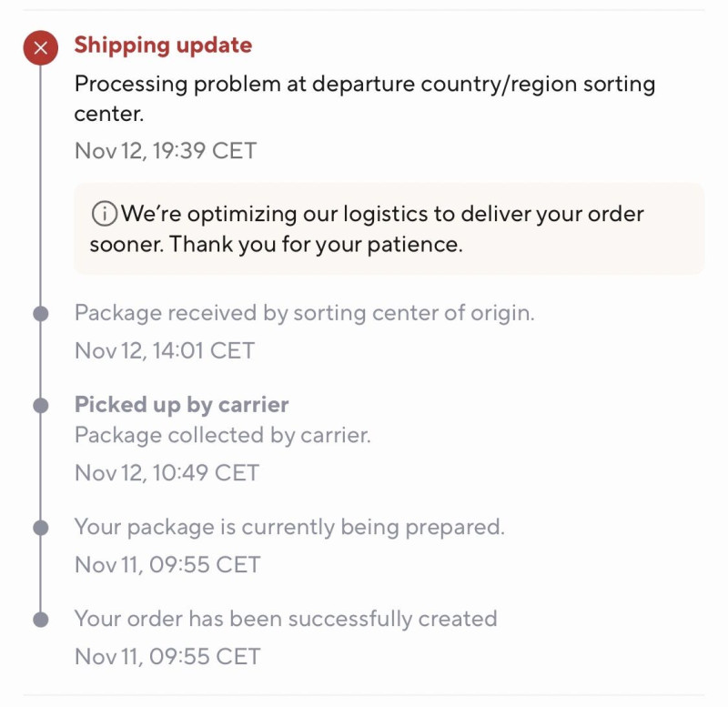Viewport: 728px width, 707px height.
Task: Click "Package received by sorting center of origin"
Action: coord(304,313)
